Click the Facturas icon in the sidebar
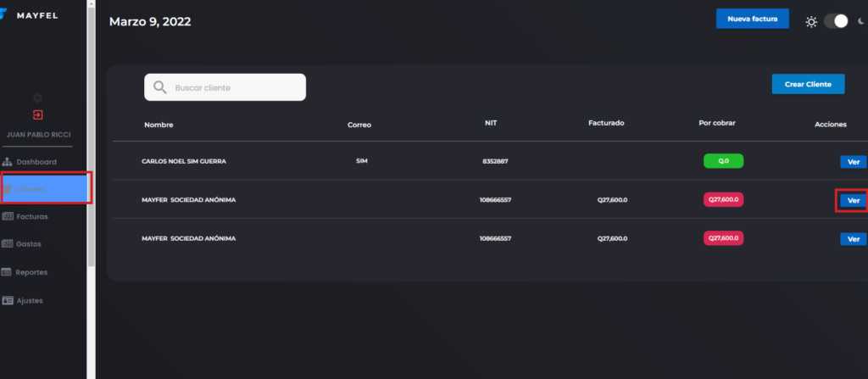Image resolution: width=868 pixels, height=379 pixels. [8, 216]
